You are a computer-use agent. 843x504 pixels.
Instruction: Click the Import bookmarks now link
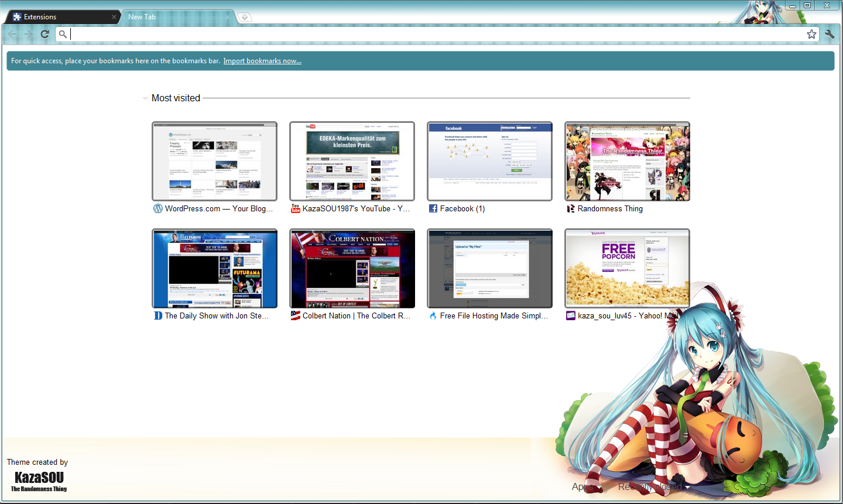262,61
